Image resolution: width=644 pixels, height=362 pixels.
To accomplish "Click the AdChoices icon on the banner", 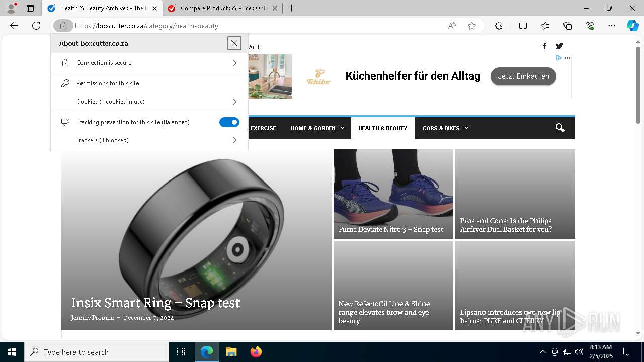I will point(559,58).
